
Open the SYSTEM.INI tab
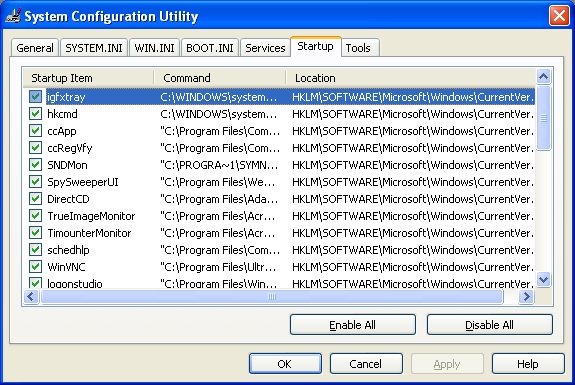[94, 48]
